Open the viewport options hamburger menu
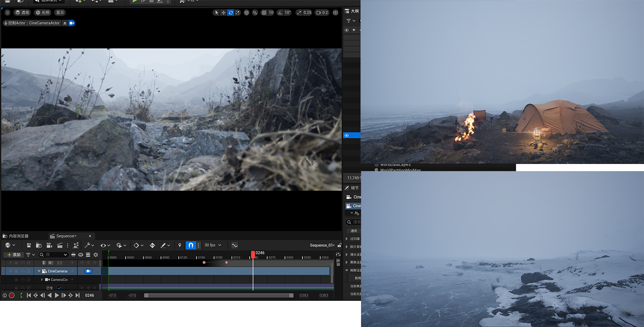 click(x=7, y=12)
